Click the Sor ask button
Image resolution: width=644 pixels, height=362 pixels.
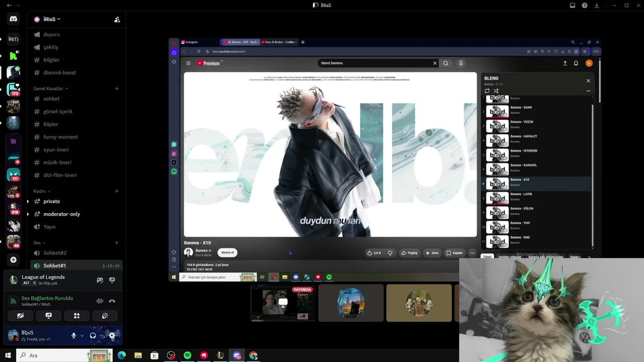[432, 253]
